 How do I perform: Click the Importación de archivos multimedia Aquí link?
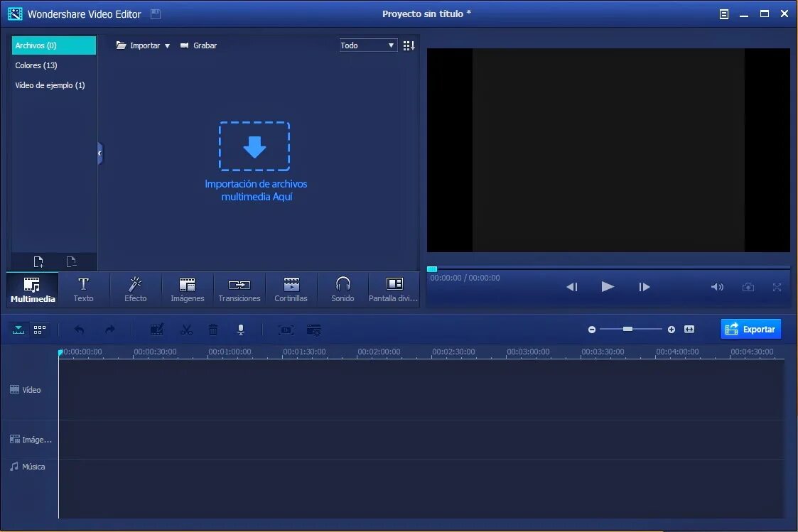click(x=256, y=190)
